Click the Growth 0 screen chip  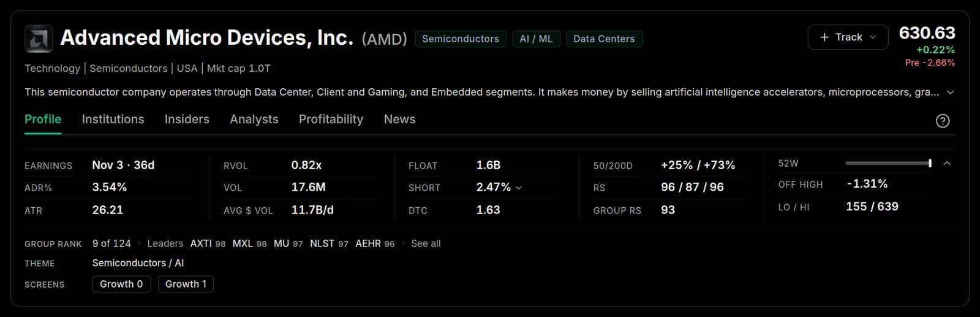[121, 284]
